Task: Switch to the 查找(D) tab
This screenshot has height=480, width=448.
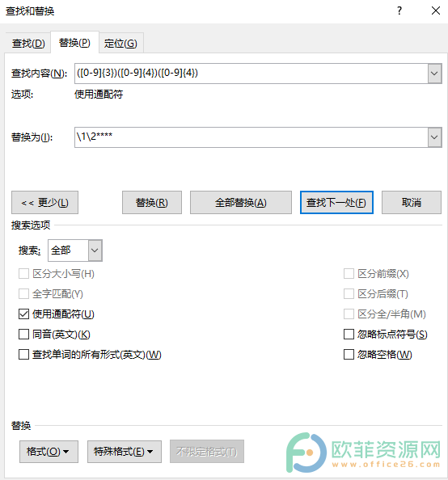Action: click(x=28, y=43)
